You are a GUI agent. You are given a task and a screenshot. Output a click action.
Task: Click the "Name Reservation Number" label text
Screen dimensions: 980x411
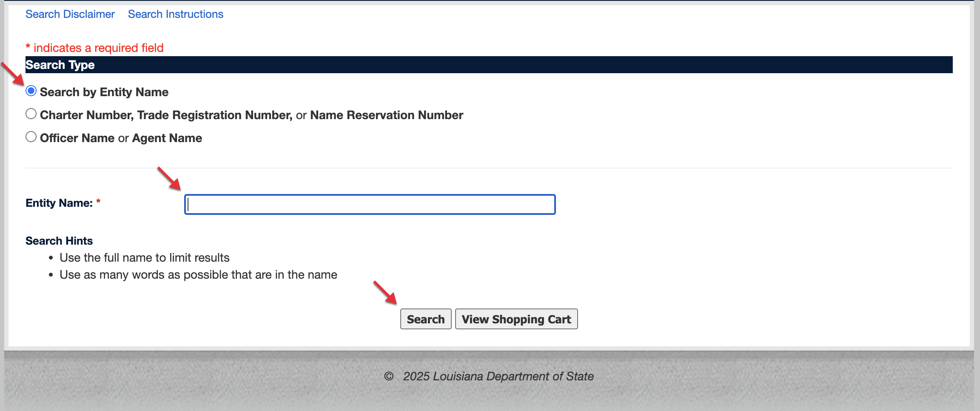pos(386,115)
